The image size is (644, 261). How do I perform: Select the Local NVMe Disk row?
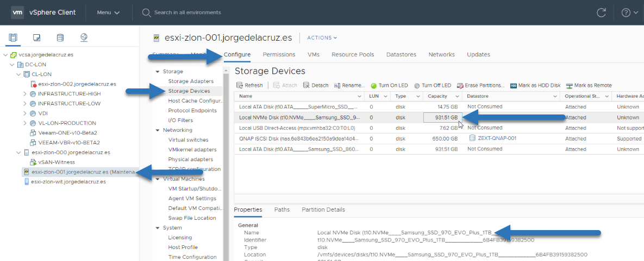pos(439,117)
